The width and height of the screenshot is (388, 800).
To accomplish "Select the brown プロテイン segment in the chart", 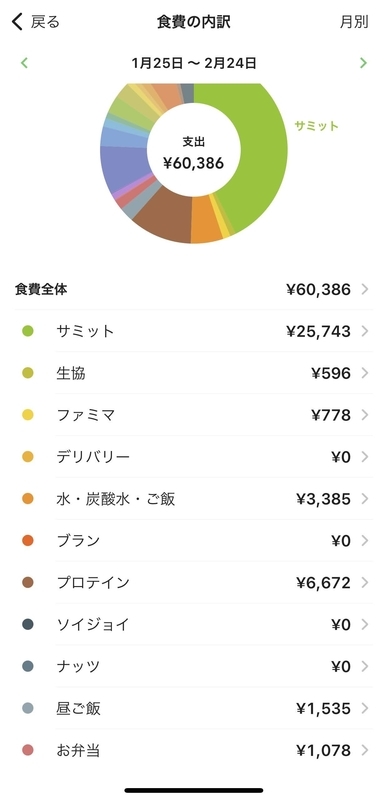I will [163, 219].
